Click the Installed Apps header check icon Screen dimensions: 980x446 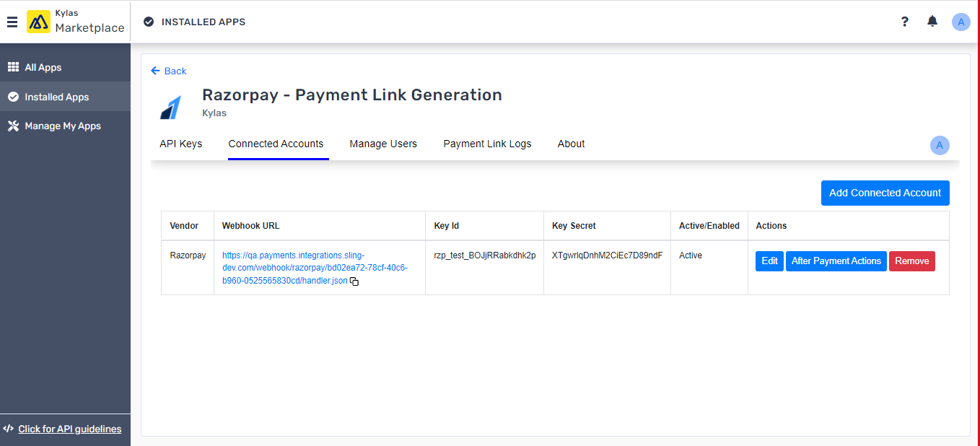point(149,22)
